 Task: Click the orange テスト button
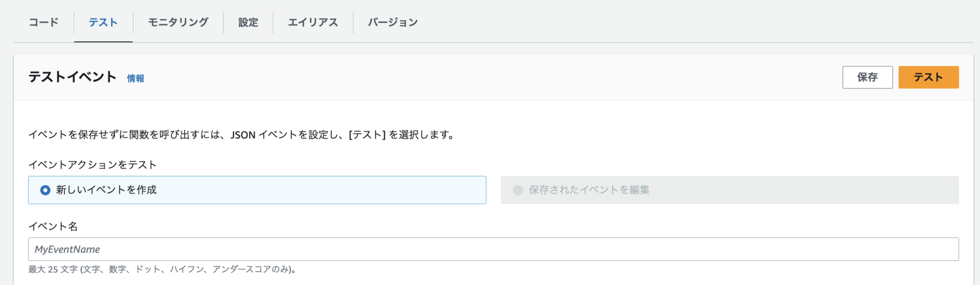coord(928,77)
